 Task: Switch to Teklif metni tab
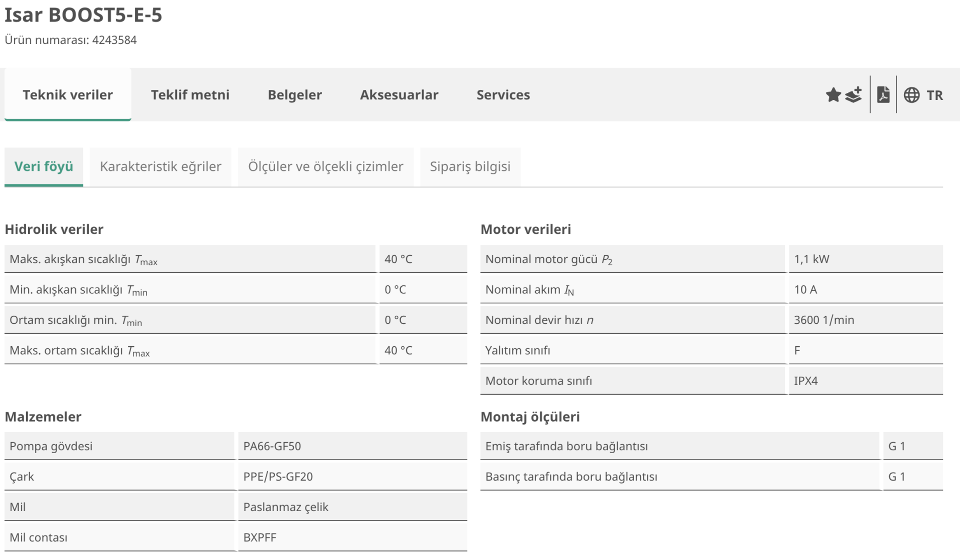[x=190, y=94]
